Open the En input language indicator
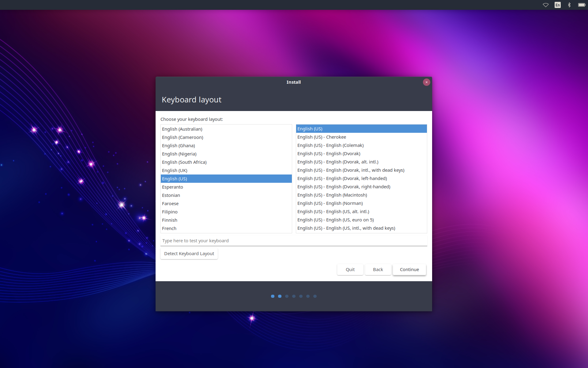588x368 pixels. (x=557, y=5)
